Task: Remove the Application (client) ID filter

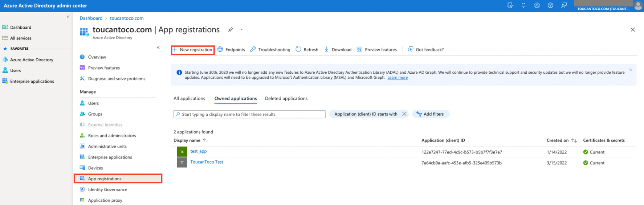Action: pos(404,114)
